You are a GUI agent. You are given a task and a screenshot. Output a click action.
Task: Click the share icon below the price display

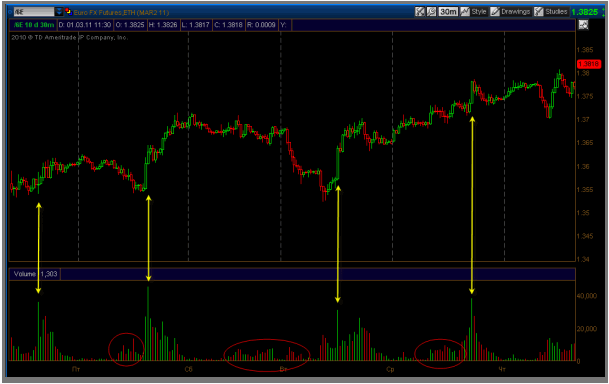click(x=583, y=25)
